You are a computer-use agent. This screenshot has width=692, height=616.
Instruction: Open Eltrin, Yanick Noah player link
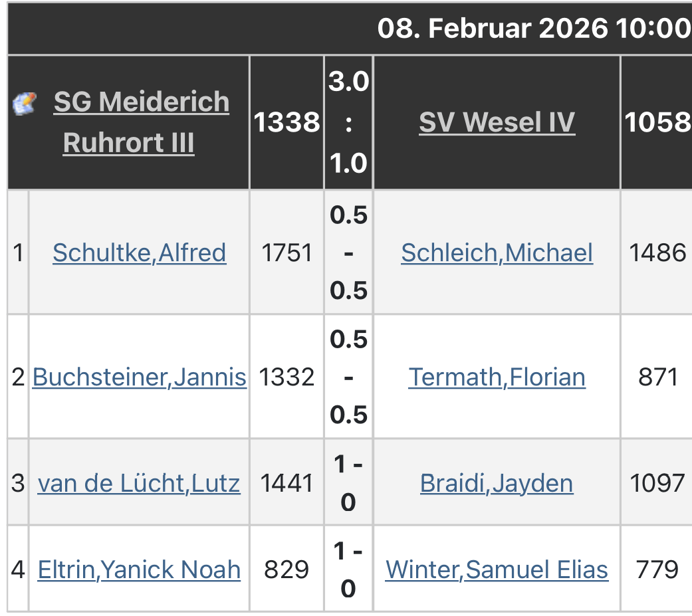[139, 569]
